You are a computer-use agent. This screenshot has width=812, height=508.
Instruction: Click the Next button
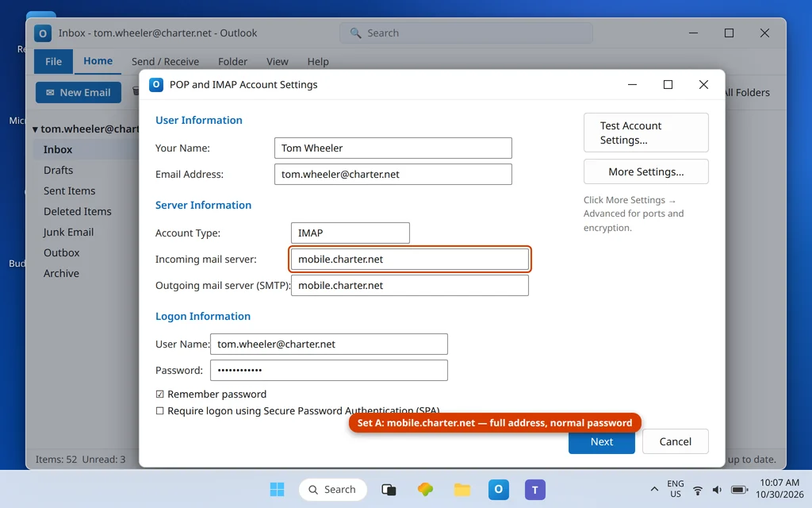[x=601, y=441]
